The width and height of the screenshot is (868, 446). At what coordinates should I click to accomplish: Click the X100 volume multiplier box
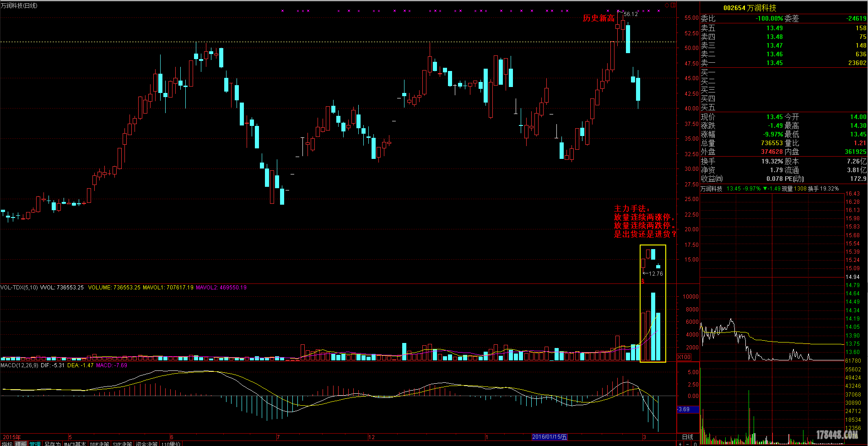[684, 357]
